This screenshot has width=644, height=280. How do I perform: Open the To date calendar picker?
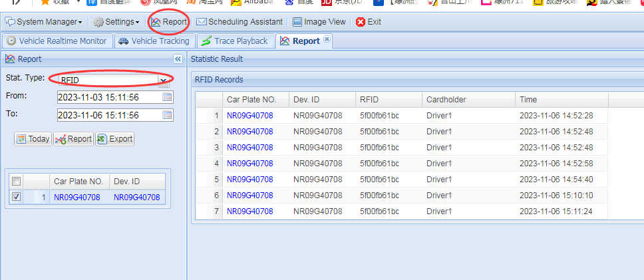[x=167, y=115]
